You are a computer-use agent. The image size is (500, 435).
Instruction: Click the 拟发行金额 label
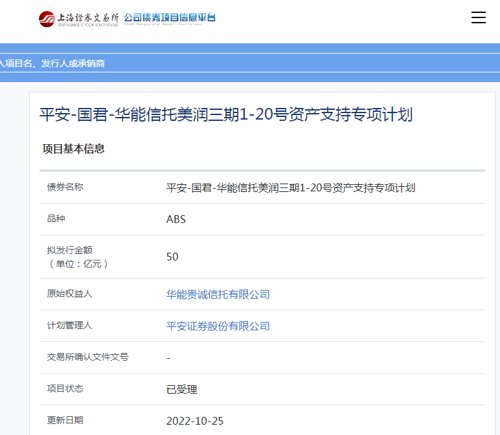pos(70,250)
